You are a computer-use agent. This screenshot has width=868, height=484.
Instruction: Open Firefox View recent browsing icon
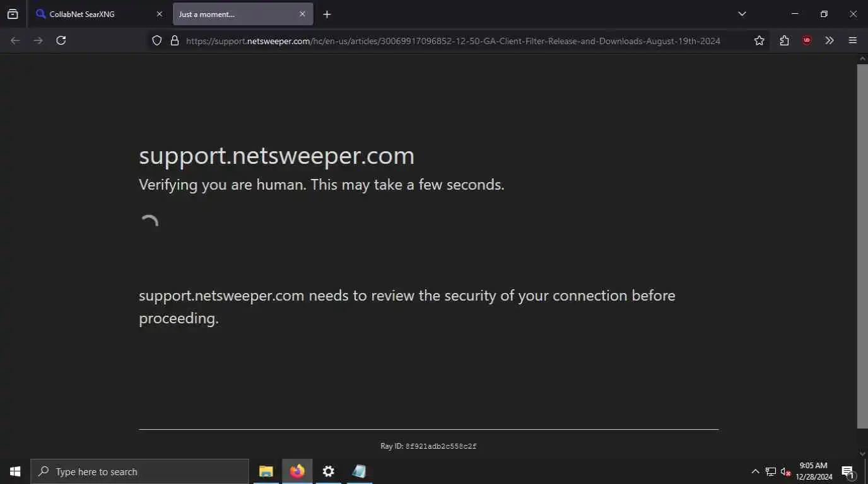pos(13,14)
